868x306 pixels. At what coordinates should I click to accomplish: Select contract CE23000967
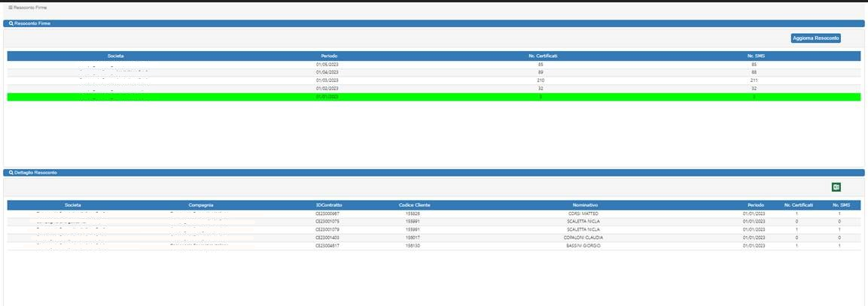(327, 214)
